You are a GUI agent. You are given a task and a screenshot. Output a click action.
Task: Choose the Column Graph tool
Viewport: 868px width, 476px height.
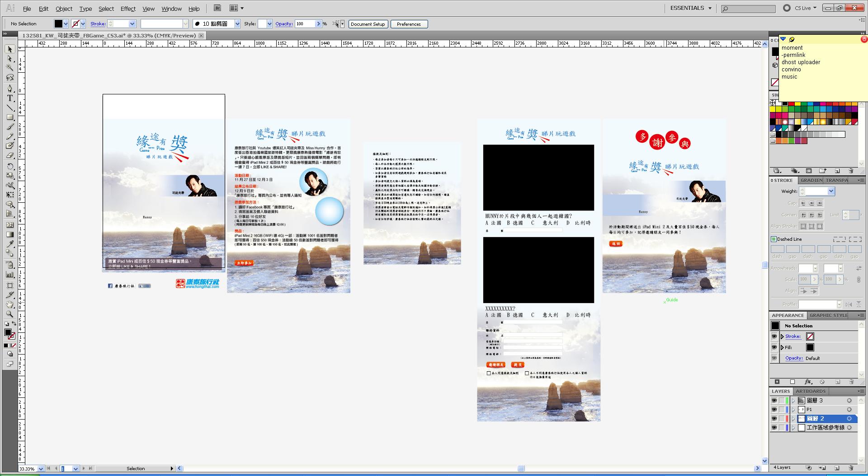coord(10,274)
